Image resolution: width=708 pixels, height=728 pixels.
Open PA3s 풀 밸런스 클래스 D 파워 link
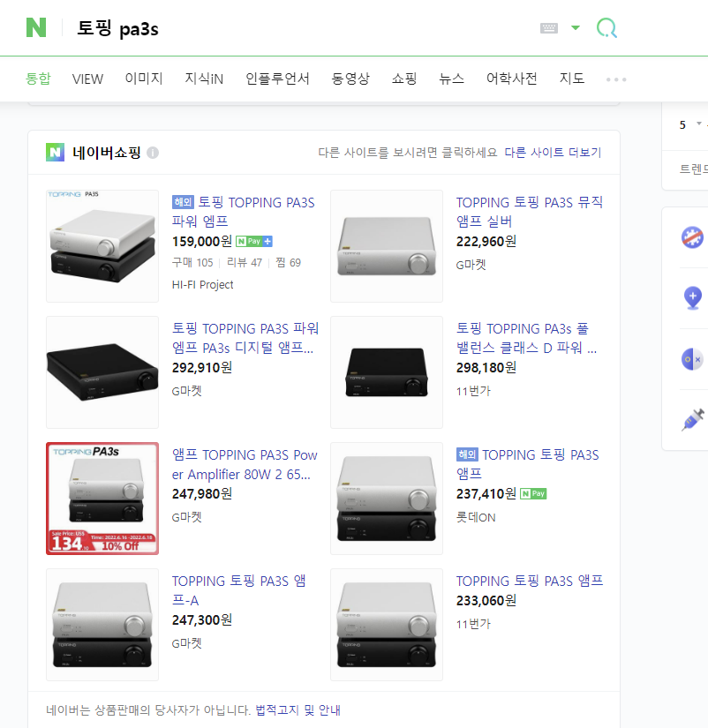pos(526,338)
